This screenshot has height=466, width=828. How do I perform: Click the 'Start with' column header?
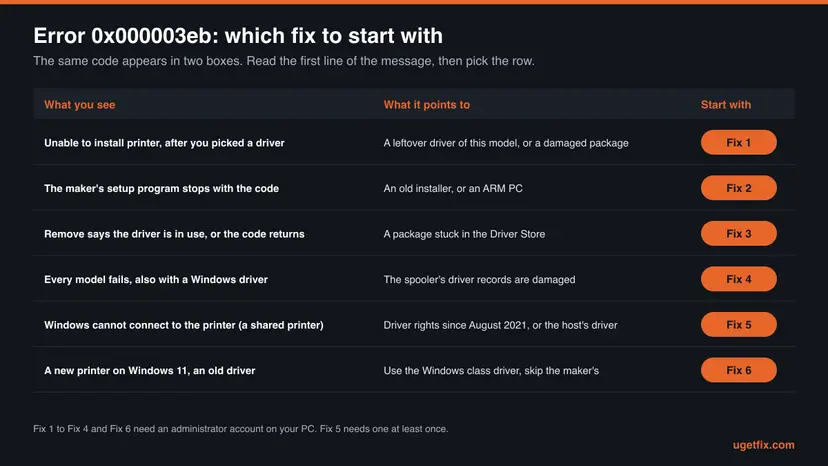pyautogui.click(x=726, y=105)
